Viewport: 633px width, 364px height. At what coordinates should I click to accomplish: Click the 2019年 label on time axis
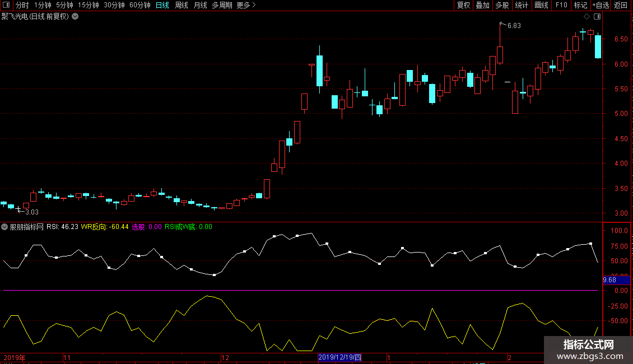click(x=15, y=357)
